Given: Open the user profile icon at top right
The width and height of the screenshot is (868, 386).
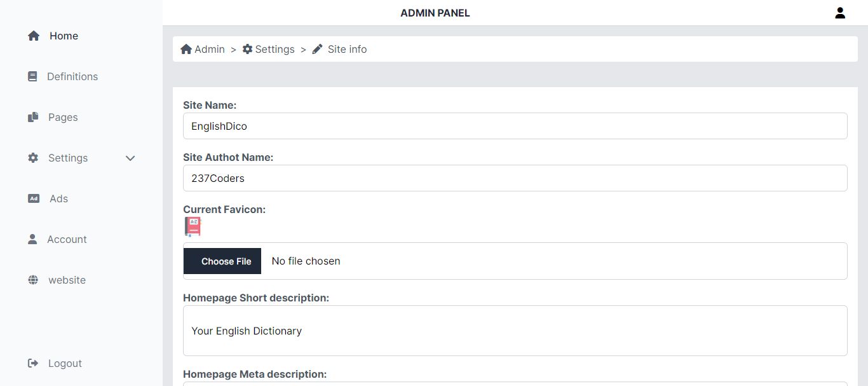Looking at the screenshot, I should (840, 13).
